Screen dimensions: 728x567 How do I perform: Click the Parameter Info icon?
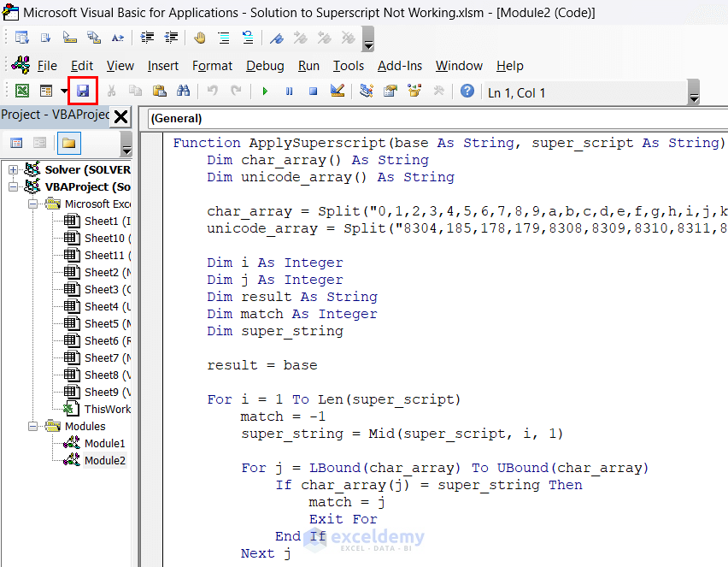click(94, 38)
